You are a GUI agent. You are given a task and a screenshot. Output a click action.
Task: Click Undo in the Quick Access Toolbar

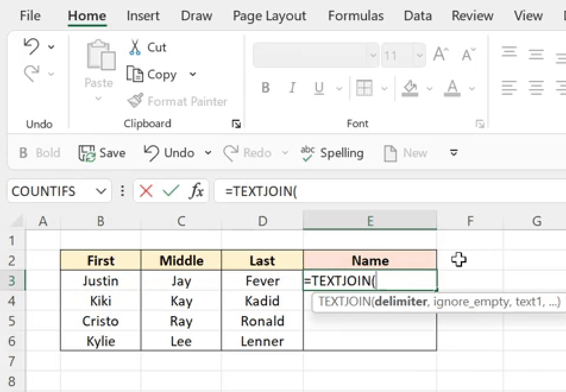click(169, 153)
